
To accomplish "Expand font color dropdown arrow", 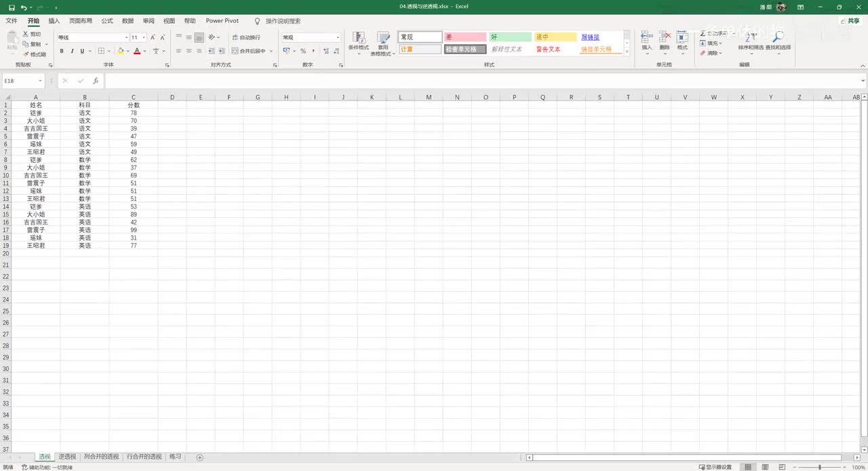I will point(144,51).
